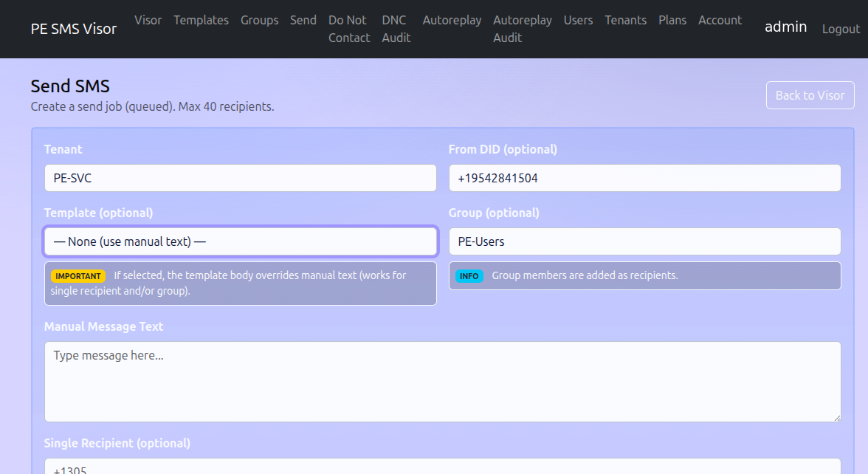The image size is (868, 474).
Task: Open the Do Not Contact page
Action: point(348,29)
